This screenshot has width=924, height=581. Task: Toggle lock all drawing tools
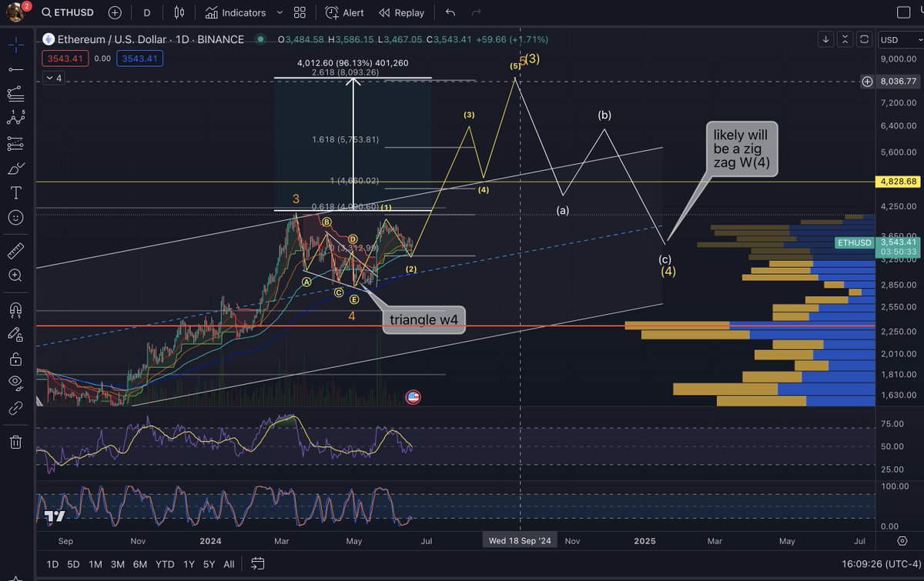[x=15, y=359]
